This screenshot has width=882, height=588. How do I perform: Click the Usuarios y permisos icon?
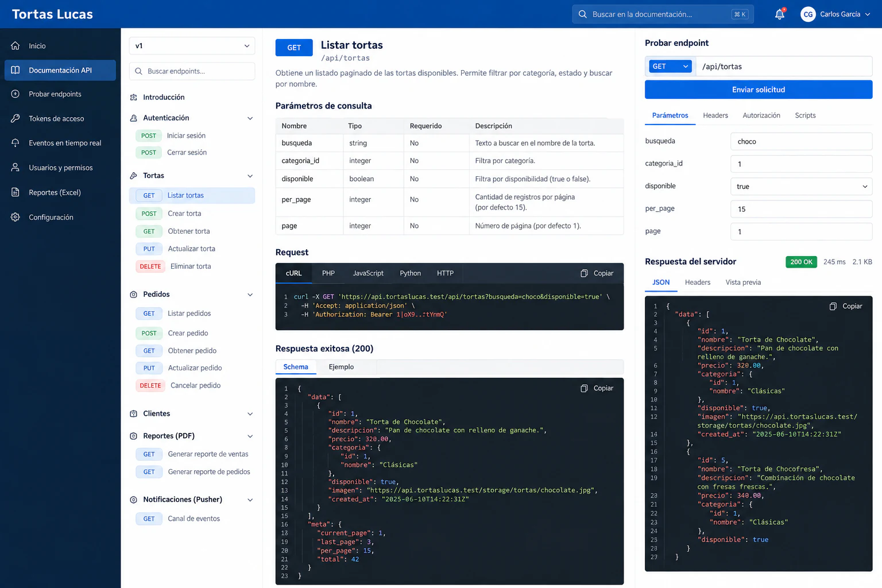click(x=16, y=167)
